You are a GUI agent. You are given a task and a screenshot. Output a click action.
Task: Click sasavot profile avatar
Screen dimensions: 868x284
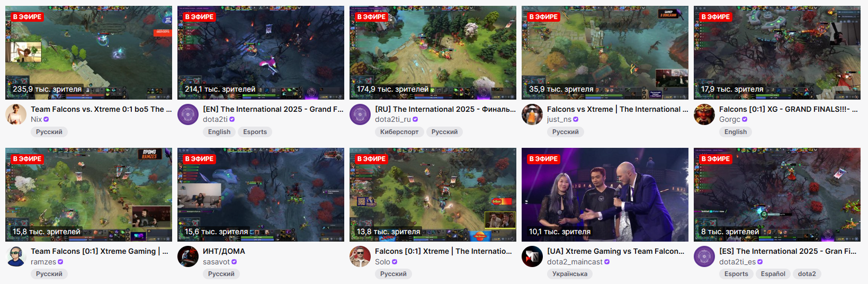(x=188, y=256)
